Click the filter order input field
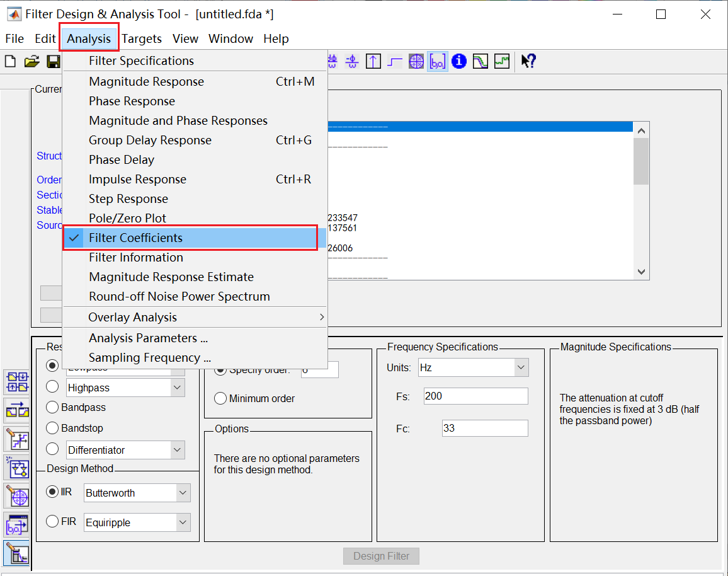This screenshot has height=576, width=728. [320, 370]
